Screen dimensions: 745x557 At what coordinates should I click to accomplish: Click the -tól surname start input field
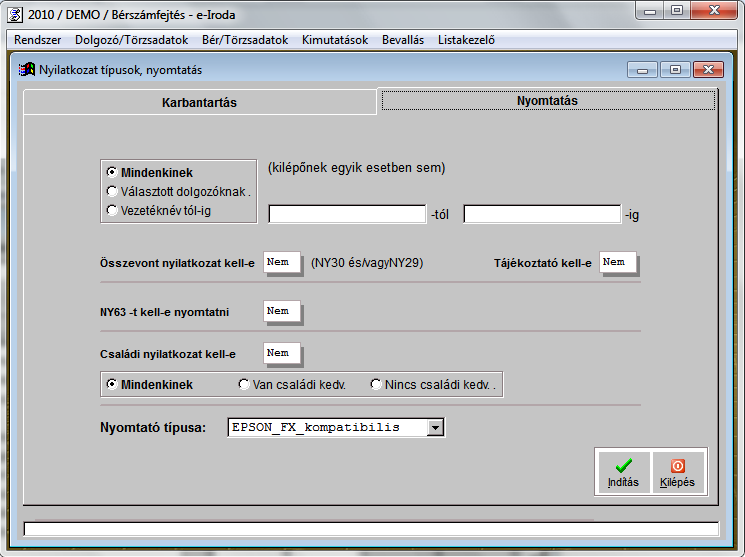pos(347,214)
